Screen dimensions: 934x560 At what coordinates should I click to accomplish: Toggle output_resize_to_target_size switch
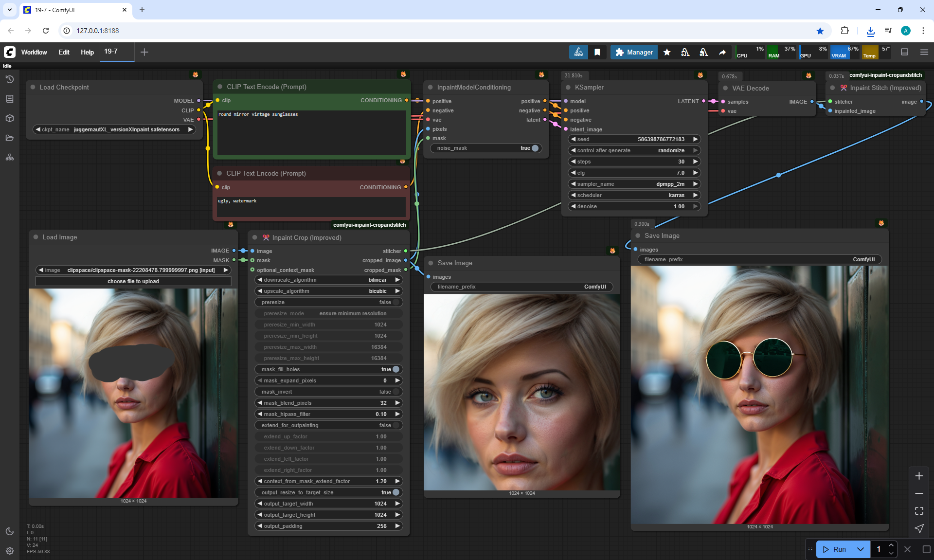395,492
